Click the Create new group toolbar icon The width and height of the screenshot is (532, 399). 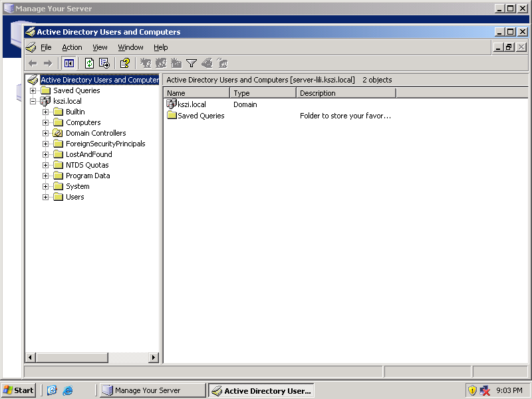coord(161,63)
